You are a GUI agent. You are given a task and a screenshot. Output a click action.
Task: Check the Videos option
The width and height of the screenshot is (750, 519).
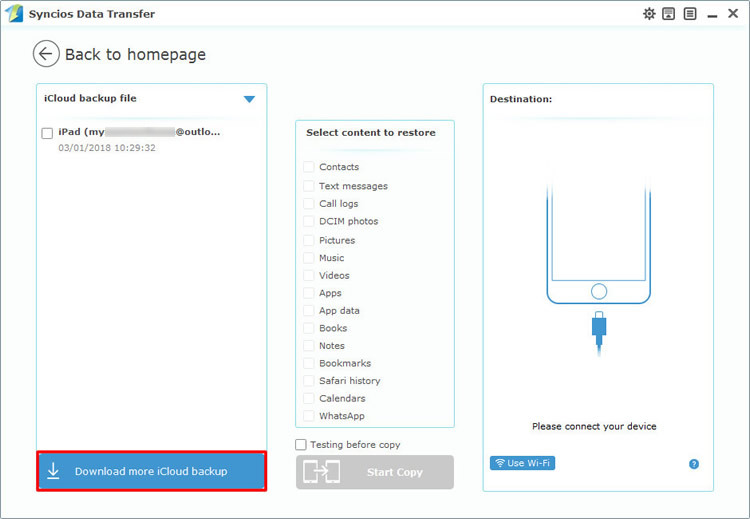(x=309, y=276)
